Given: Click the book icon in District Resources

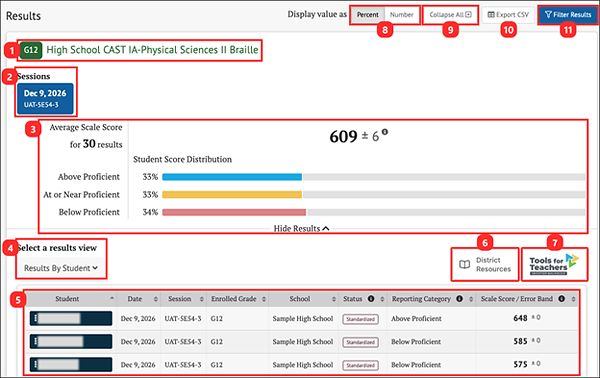Looking at the screenshot, I should pos(465,264).
